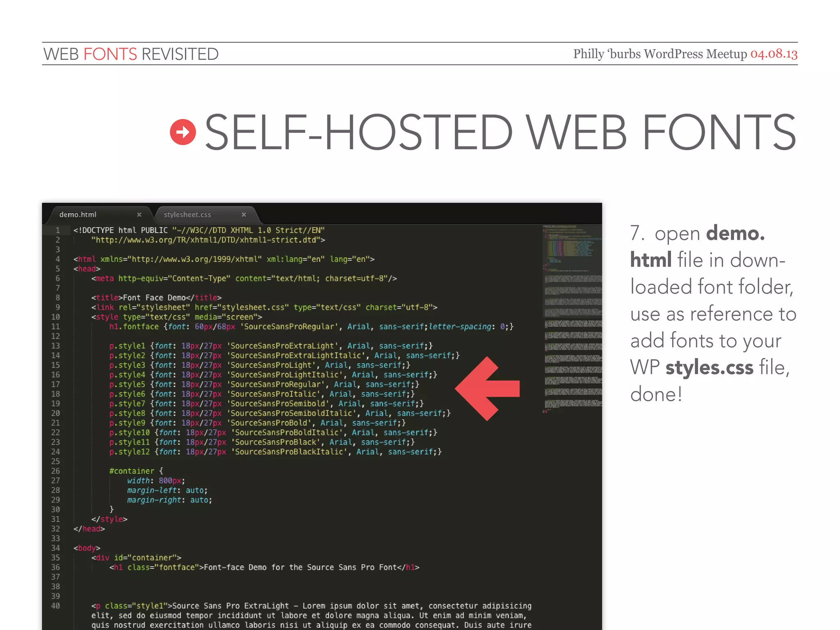Viewport: 840px width, 630px height.
Task: Click the SELF-HOSTED WEB FONTS heading
Action: pos(500,132)
